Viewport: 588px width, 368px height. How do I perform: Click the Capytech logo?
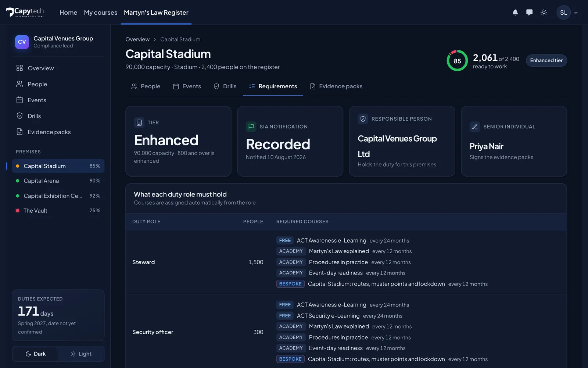coord(25,13)
